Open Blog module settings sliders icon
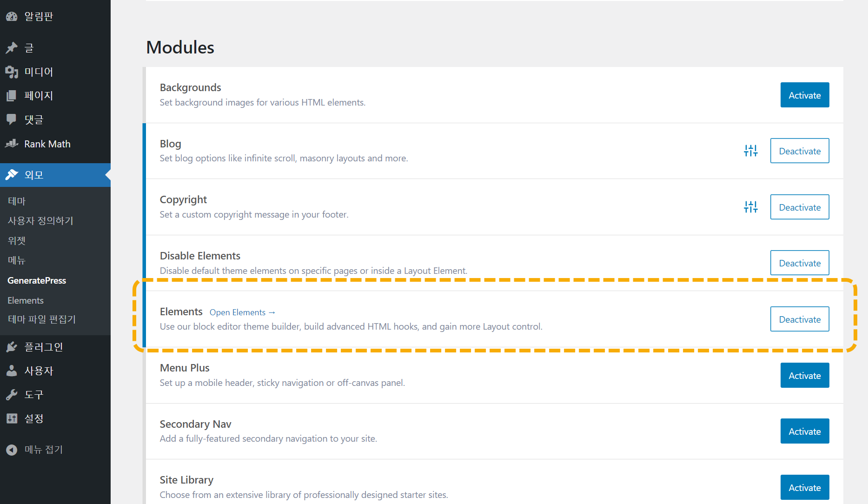The width and height of the screenshot is (868, 504). [751, 151]
